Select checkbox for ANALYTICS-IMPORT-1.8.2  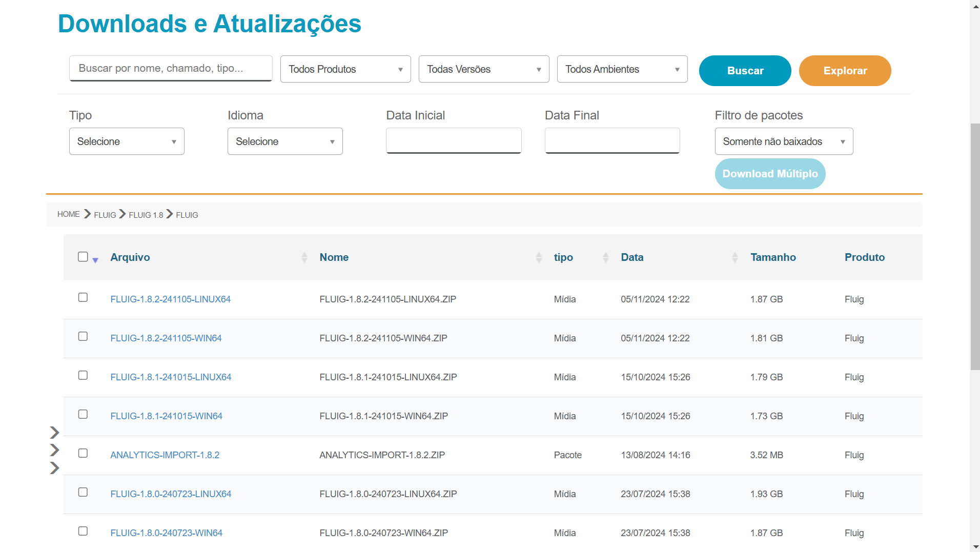[83, 453]
